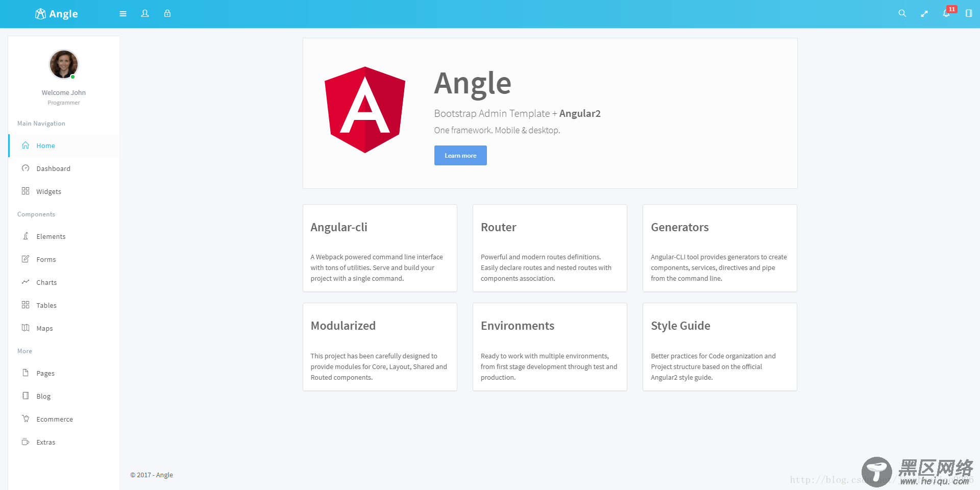
Task: Click the Programmer role label
Action: click(x=64, y=103)
